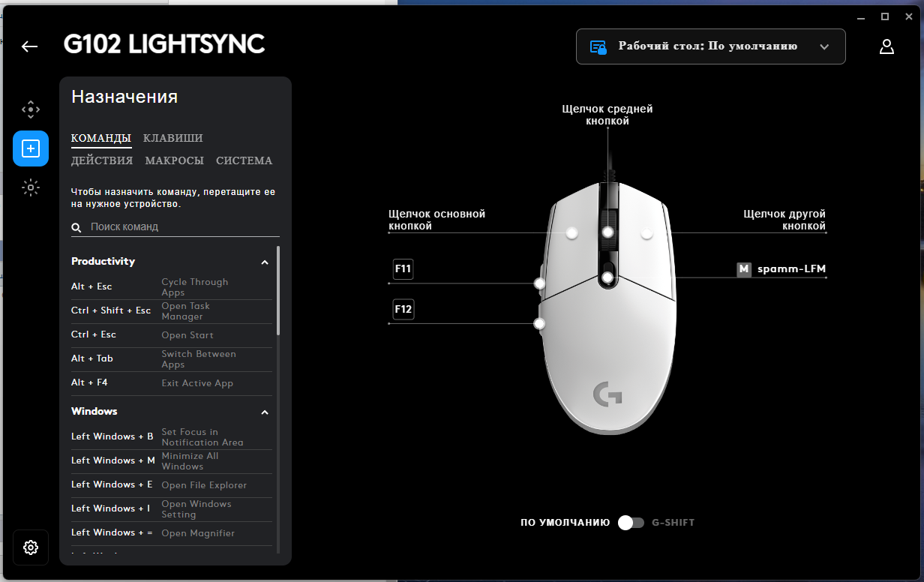924x582 pixels.
Task: Open settings via the gear icon
Action: (x=31, y=547)
